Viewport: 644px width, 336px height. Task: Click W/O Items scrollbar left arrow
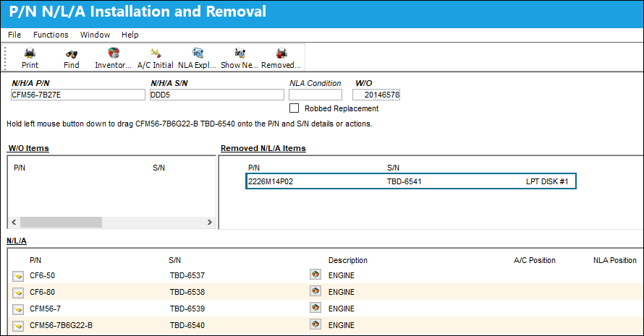pos(14,223)
